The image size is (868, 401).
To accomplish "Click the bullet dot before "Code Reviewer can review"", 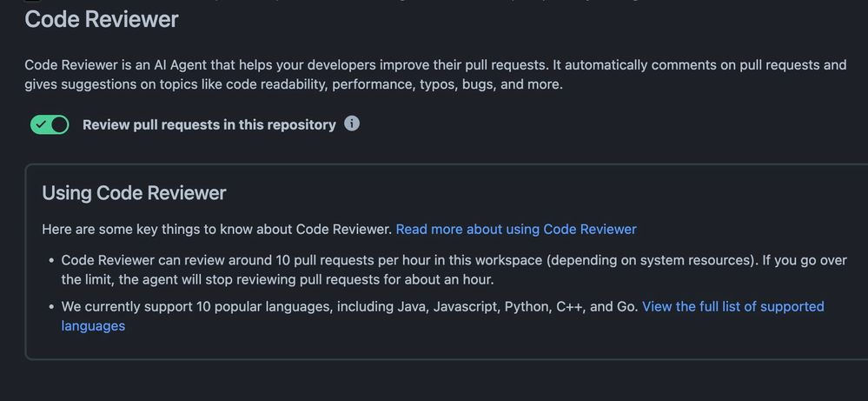I will (x=49, y=261).
